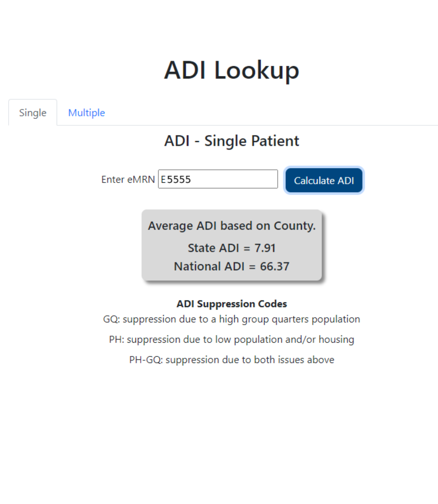Click the State ADI label in results
Image resolution: width=438 pixels, height=504 pixels.
(x=213, y=248)
